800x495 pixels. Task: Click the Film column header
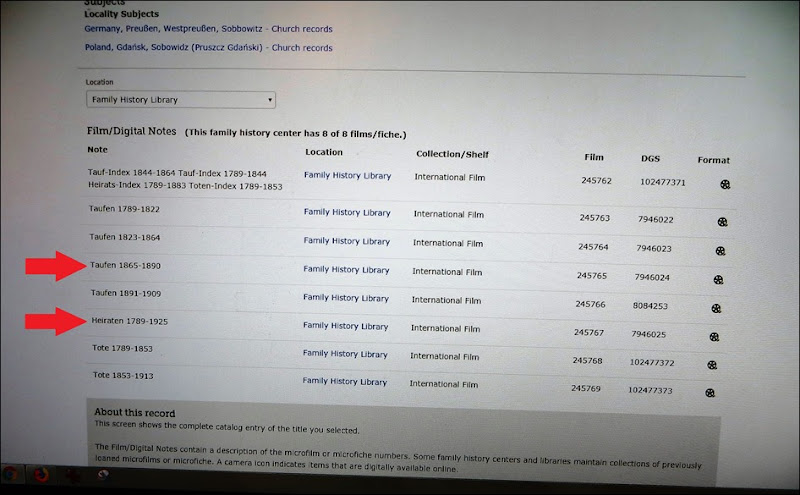[594, 157]
